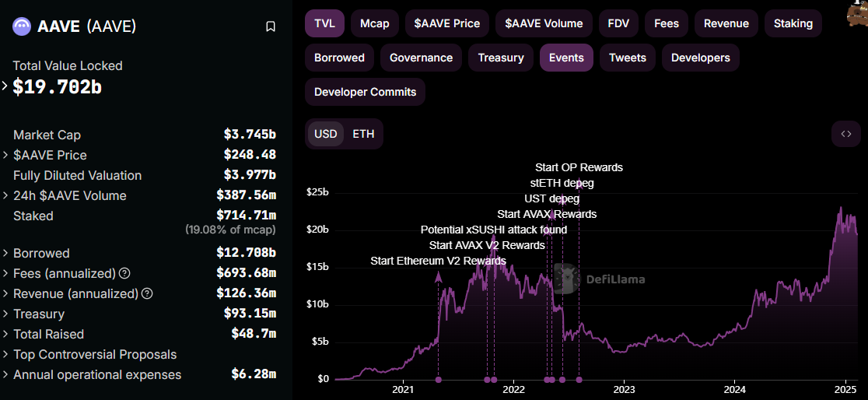This screenshot has width=868, height=400.
Task: Click the AAVE (AAVE) protocol title
Action: (x=86, y=26)
